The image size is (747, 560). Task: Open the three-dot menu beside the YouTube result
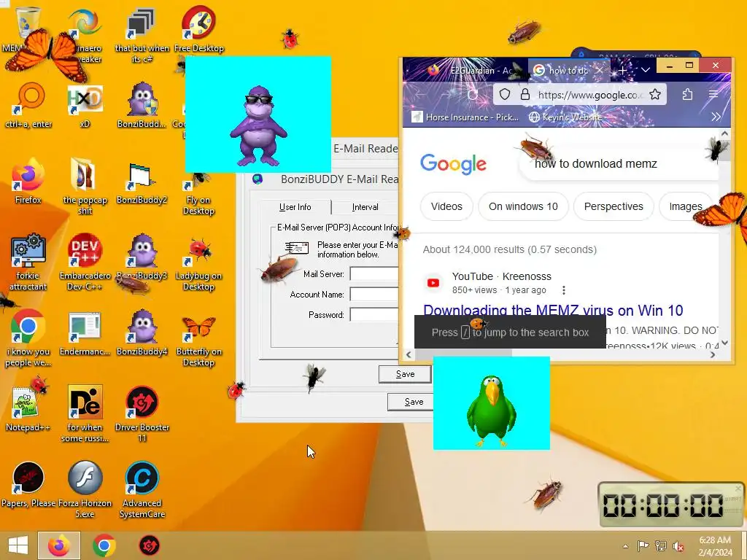564,290
